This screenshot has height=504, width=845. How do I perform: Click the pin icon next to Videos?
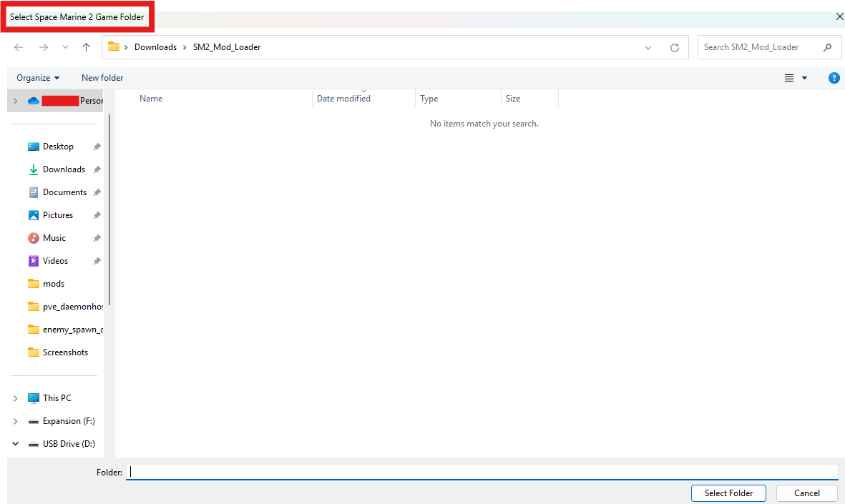(97, 261)
